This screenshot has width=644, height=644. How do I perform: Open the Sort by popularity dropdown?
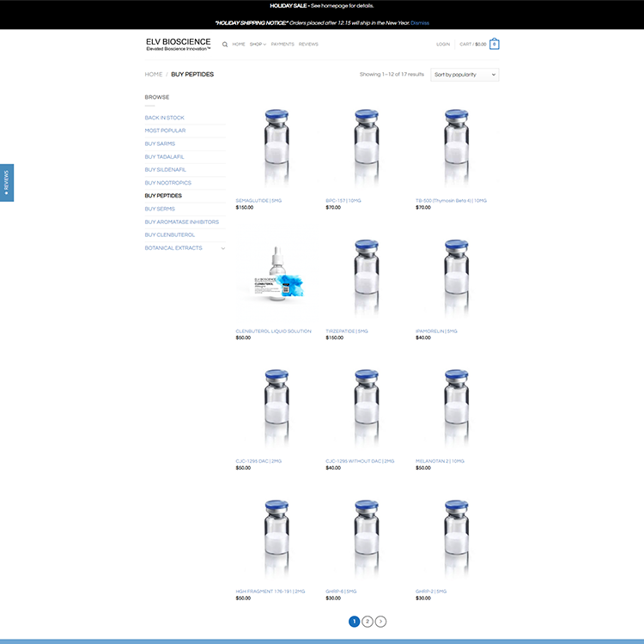tap(465, 75)
